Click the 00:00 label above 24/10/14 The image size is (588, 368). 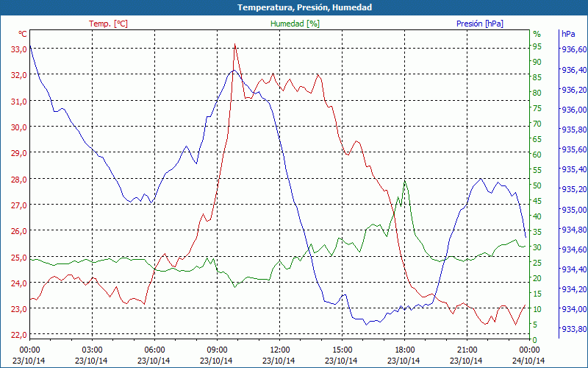529,351
